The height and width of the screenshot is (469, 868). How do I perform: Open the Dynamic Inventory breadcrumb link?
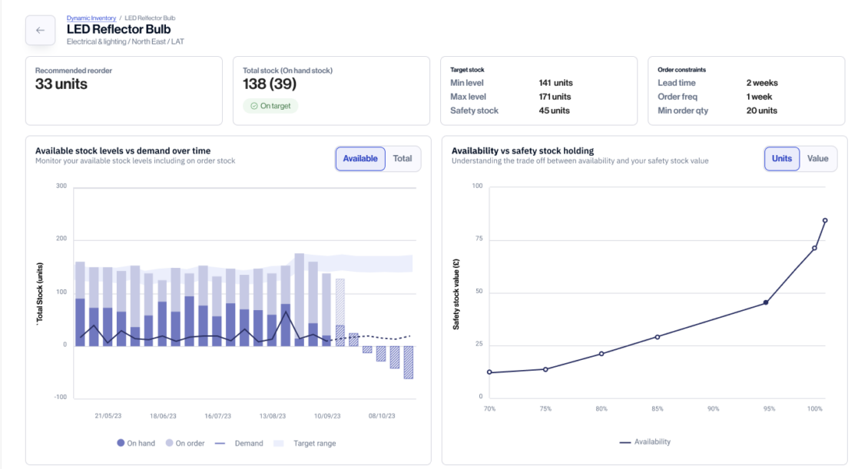coord(90,17)
